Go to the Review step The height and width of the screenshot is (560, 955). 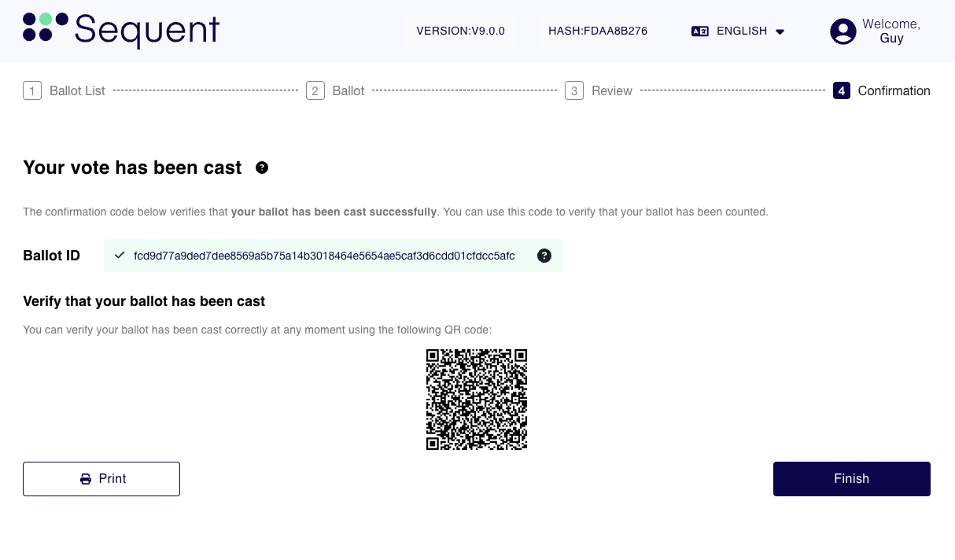pos(611,91)
